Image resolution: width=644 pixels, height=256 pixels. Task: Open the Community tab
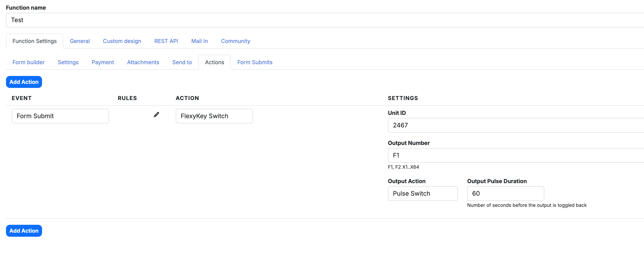[x=236, y=41]
